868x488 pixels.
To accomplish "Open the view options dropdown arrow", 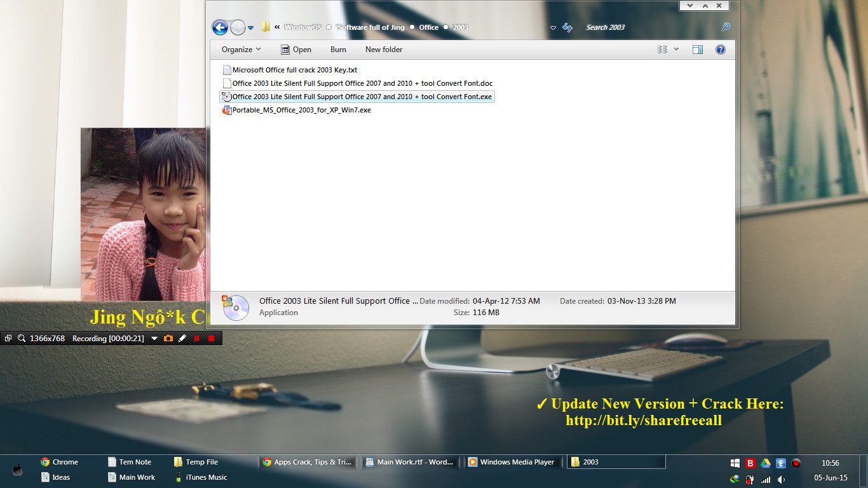I will (x=676, y=50).
